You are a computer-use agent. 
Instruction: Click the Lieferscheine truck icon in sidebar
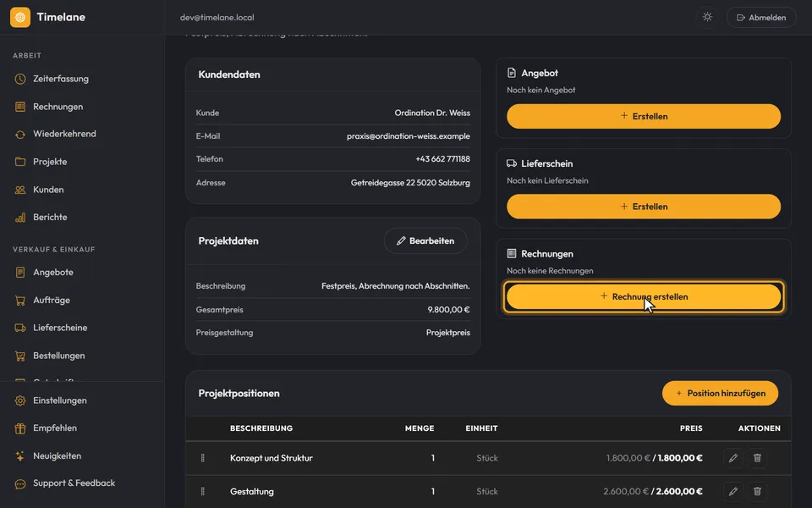point(20,328)
